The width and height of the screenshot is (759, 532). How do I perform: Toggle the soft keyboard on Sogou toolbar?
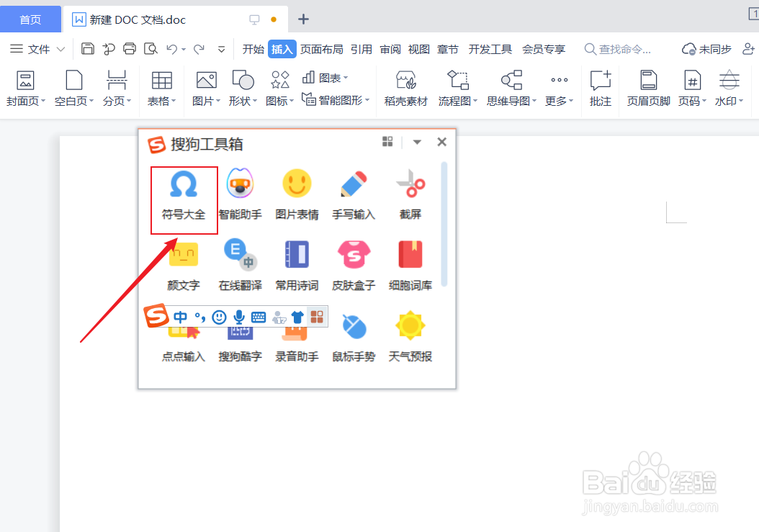tap(259, 316)
